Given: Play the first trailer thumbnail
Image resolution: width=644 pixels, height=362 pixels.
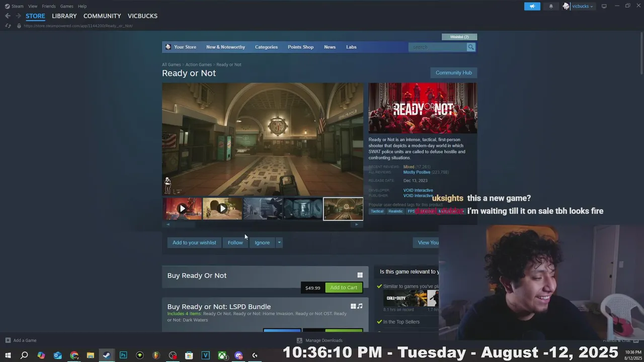Looking at the screenshot, I should [182, 208].
